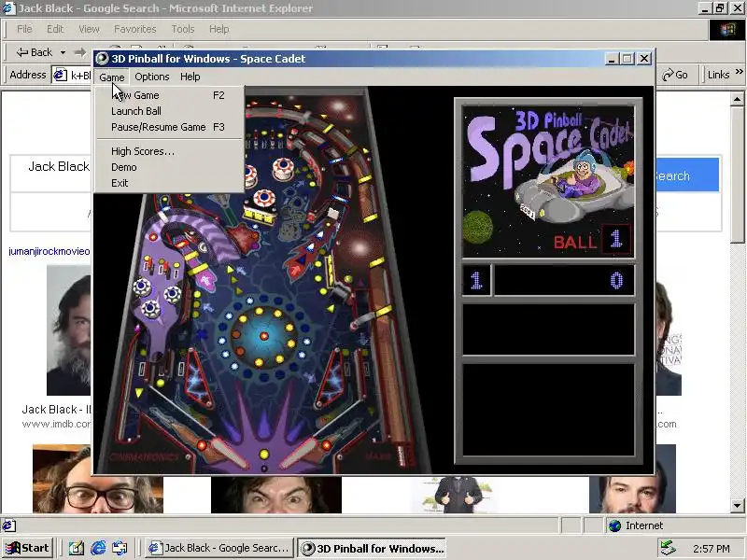Choose New Game from the Game menu
This screenshot has width=747, height=560.
pos(170,95)
